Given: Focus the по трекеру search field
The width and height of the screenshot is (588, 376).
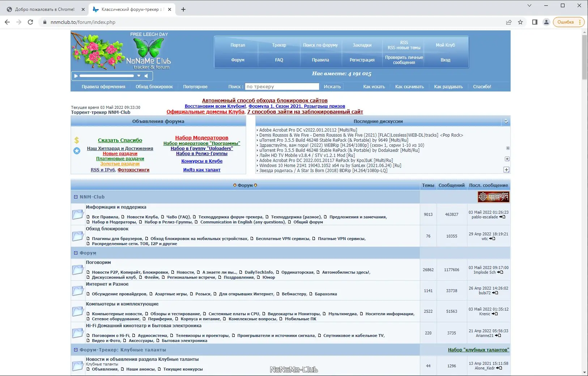Looking at the screenshot, I should click(x=282, y=87).
